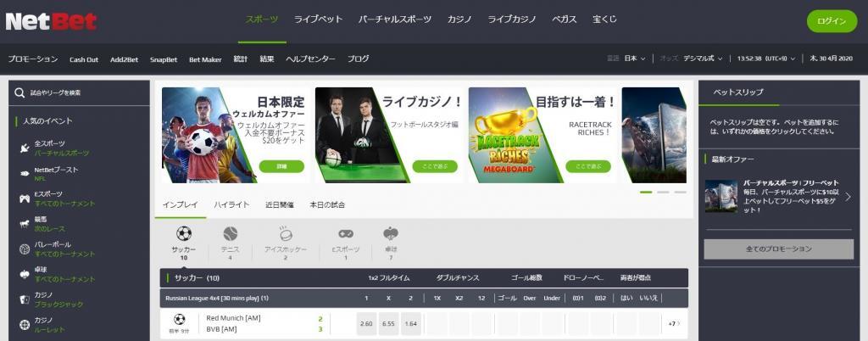This screenshot has height=341, width=868.
Task: Click the green ログイン button
Action: coord(832,21)
